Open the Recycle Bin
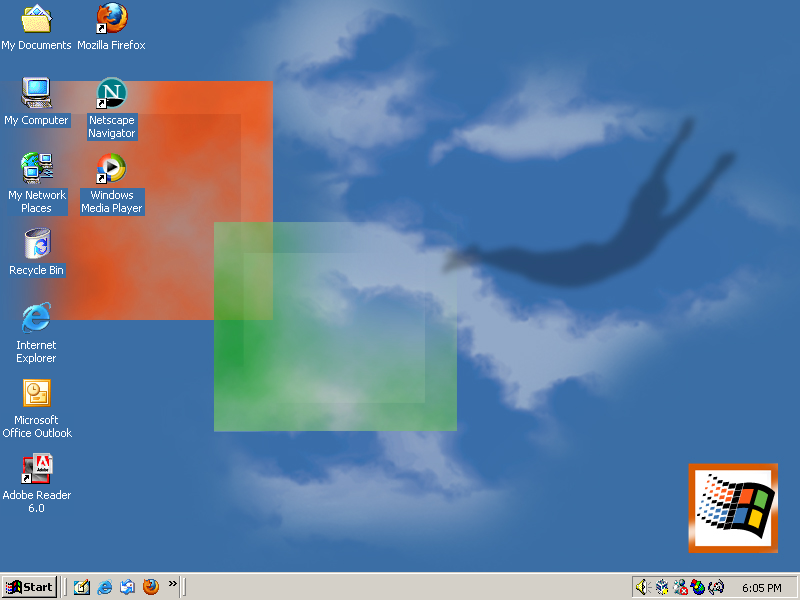The width and height of the screenshot is (800, 600). (x=36, y=243)
